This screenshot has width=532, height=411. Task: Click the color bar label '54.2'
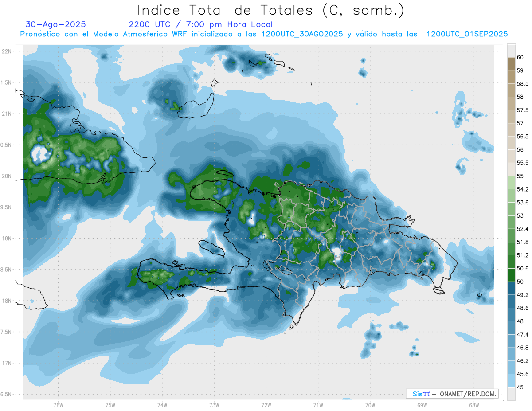tap(522, 189)
